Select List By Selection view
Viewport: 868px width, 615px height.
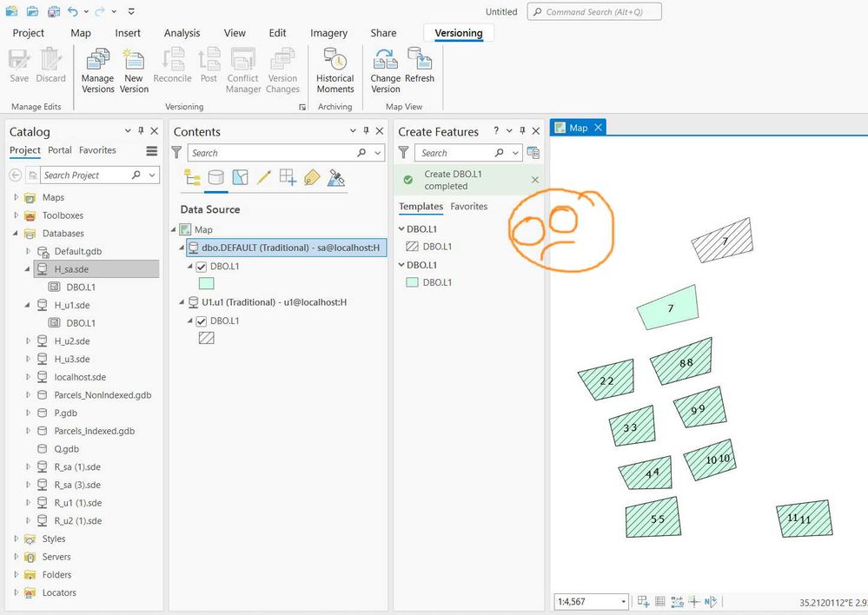coord(241,178)
